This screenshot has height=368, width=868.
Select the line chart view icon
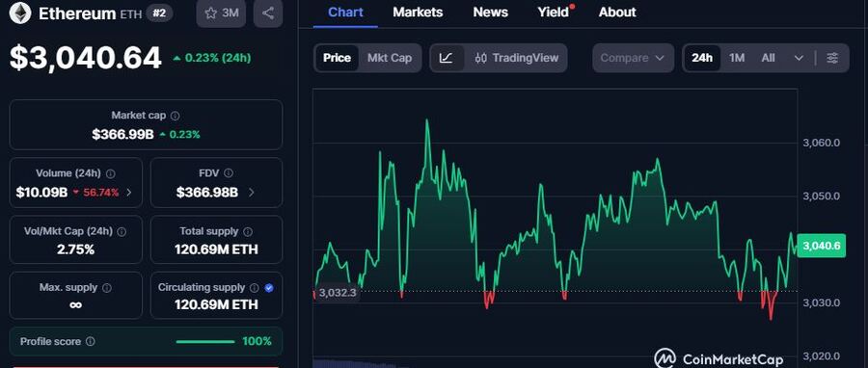tap(447, 58)
